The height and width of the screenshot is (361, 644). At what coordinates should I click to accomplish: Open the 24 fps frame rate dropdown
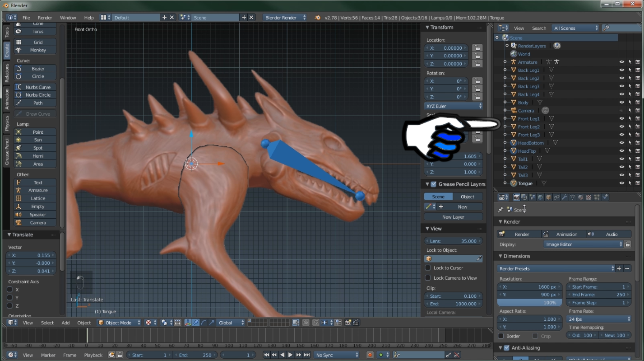tap(598, 319)
